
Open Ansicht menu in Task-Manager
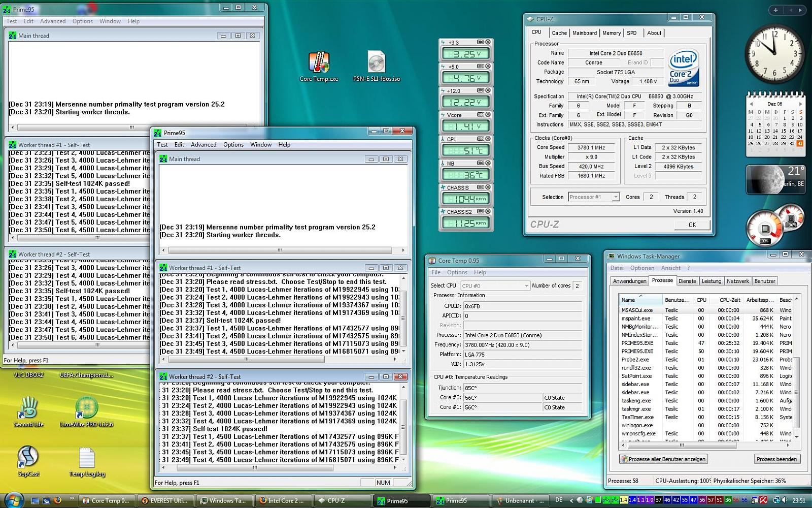670,268
